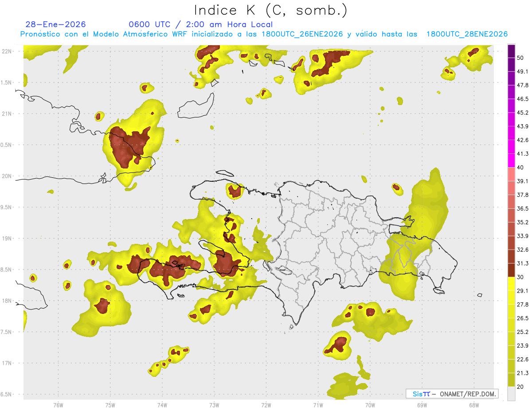Click colorbar value '35.2'

(523, 222)
